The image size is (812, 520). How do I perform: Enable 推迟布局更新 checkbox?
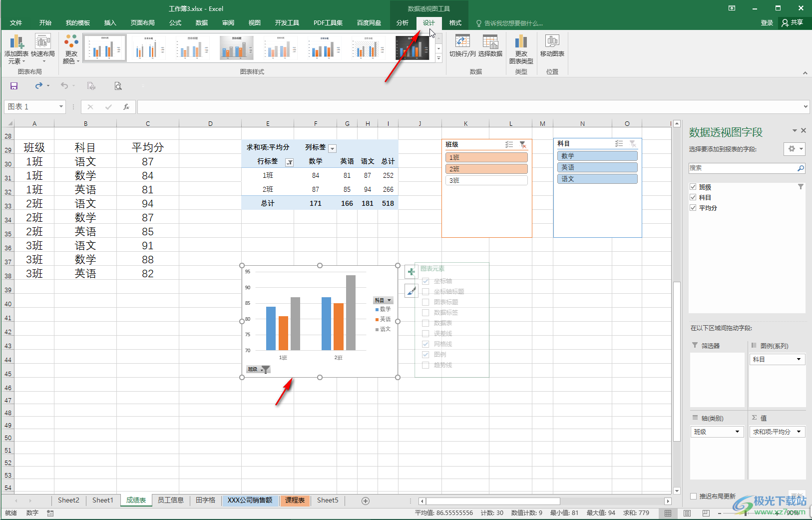(x=693, y=496)
